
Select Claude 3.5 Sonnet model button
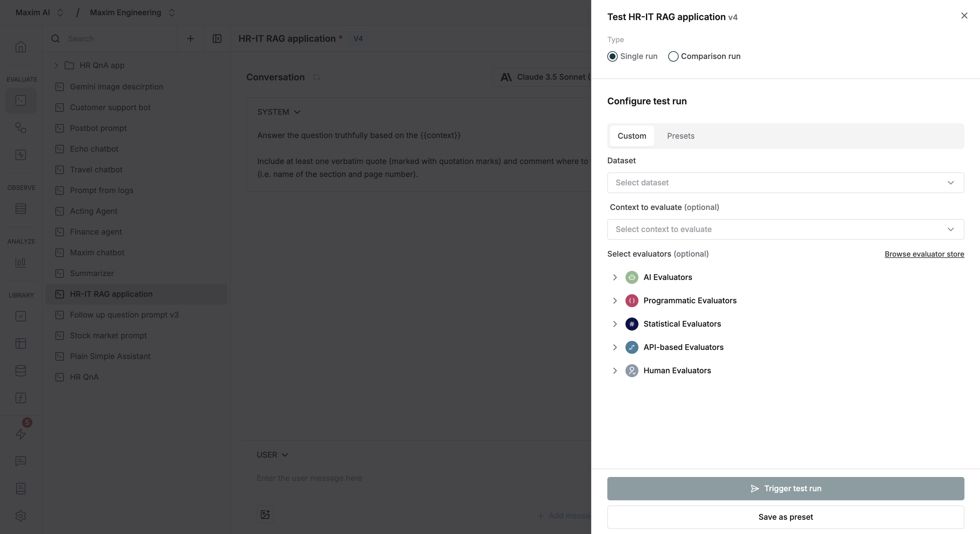(x=545, y=77)
